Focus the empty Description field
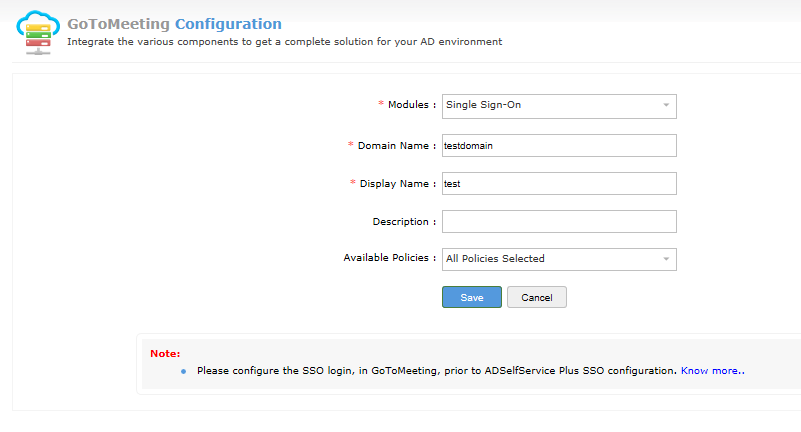This screenshot has width=801, height=432. 559,221
